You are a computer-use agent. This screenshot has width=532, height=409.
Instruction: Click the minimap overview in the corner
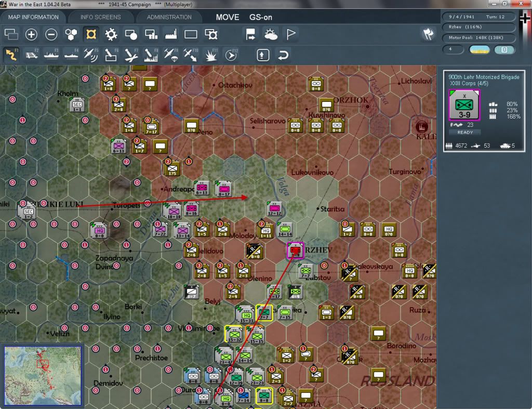coord(43,375)
